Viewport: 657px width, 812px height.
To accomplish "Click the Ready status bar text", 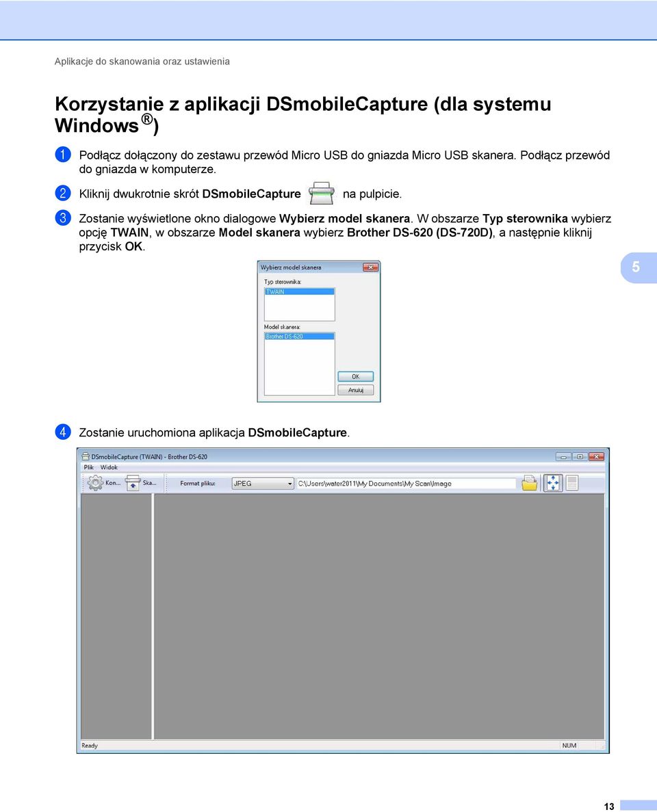I will point(90,745).
